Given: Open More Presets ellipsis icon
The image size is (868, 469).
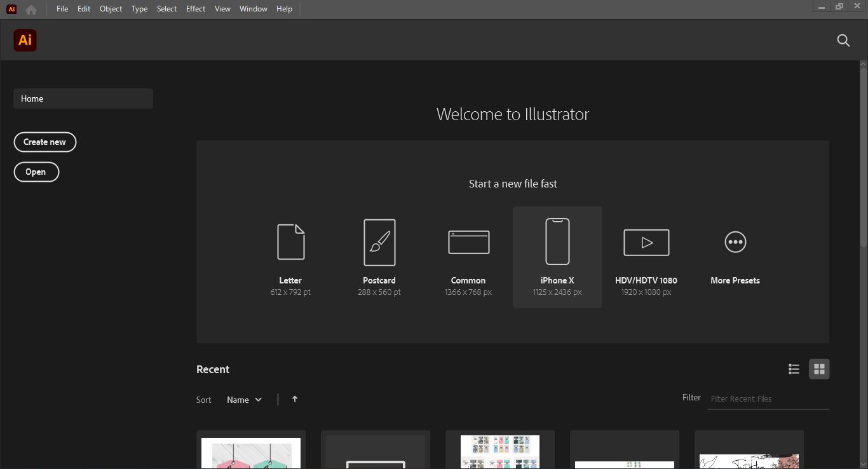Looking at the screenshot, I should coord(735,242).
